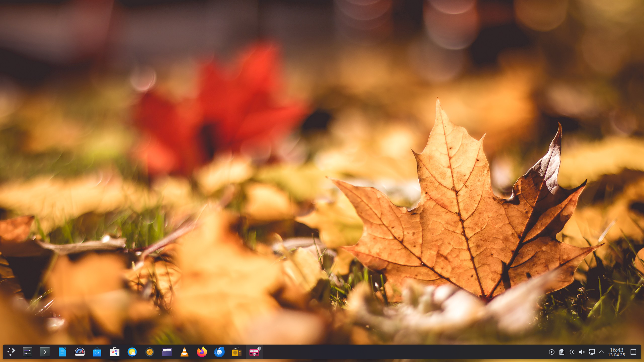
Task: Launch the system monitor gauge icon
Action: pyautogui.click(x=80, y=352)
